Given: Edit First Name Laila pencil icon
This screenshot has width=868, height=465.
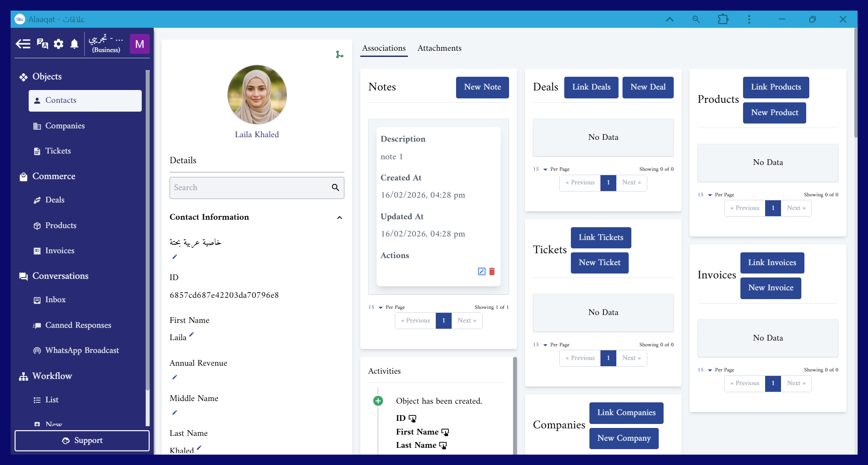Looking at the screenshot, I should 192,335.
